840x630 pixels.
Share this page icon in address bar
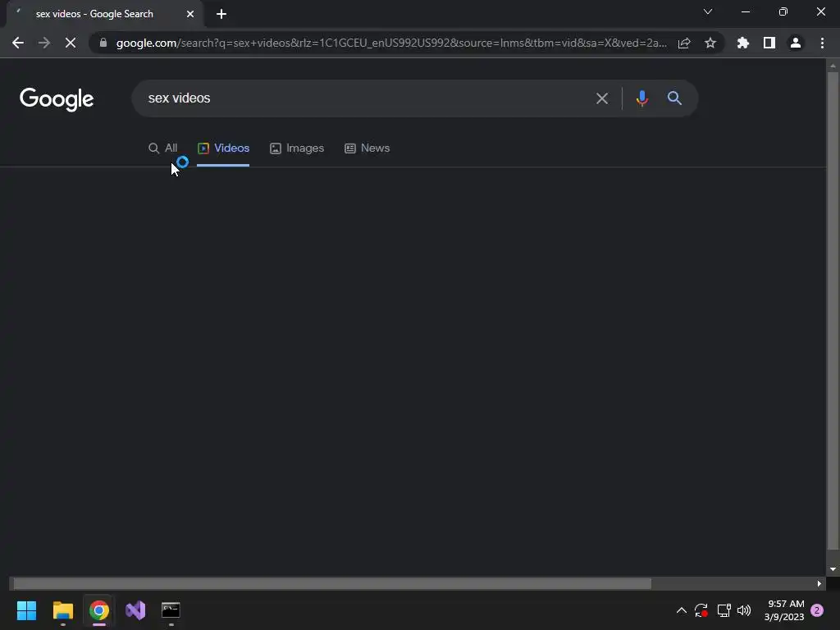click(x=684, y=43)
